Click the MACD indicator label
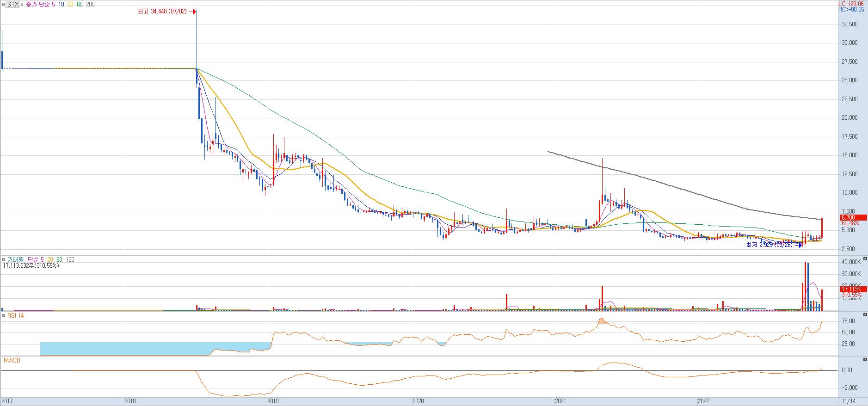868x406 pixels. click(12, 360)
